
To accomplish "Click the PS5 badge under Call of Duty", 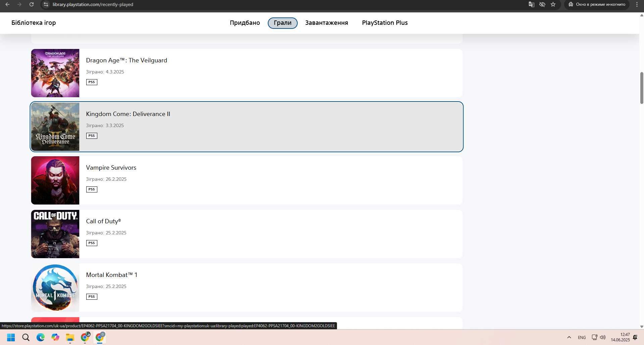I will [x=92, y=243].
